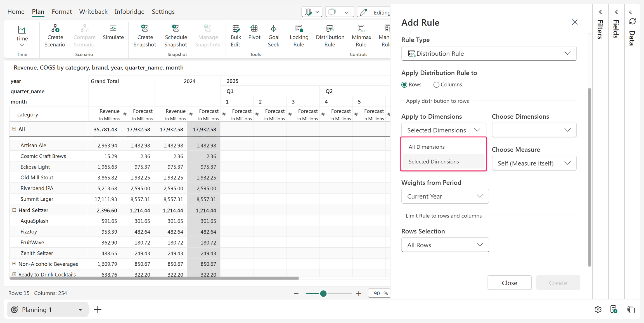Open the Minmax Rule tool
The width and height of the screenshot is (644, 323).
(x=361, y=36)
